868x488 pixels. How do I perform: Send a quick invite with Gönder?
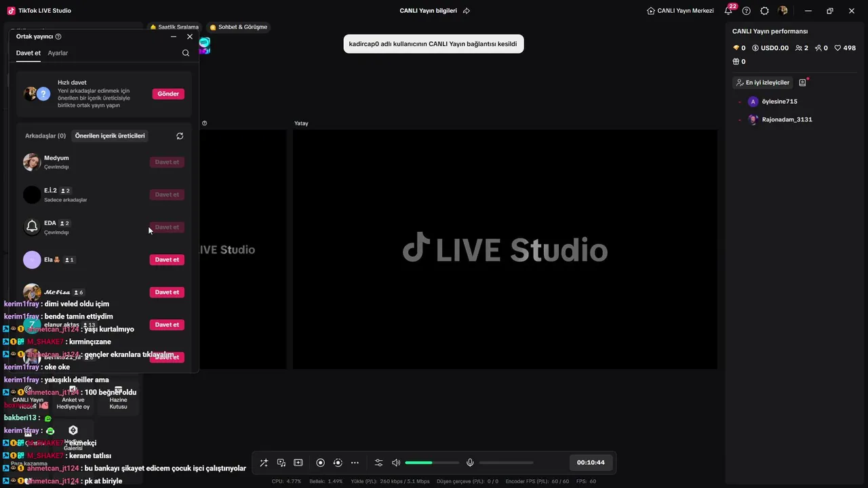pos(168,94)
